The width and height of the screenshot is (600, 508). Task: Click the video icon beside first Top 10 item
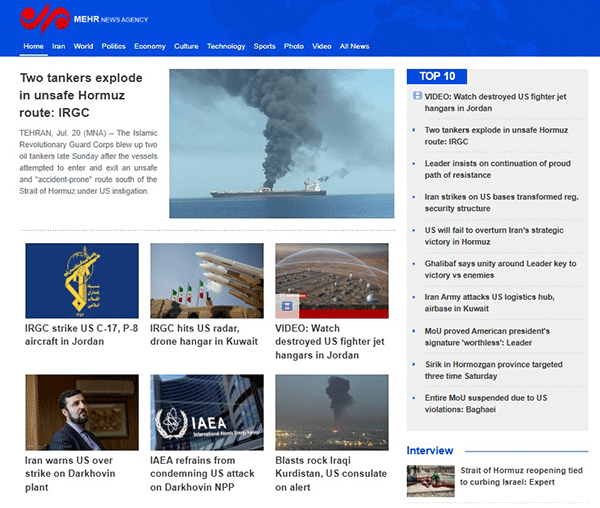(417, 96)
